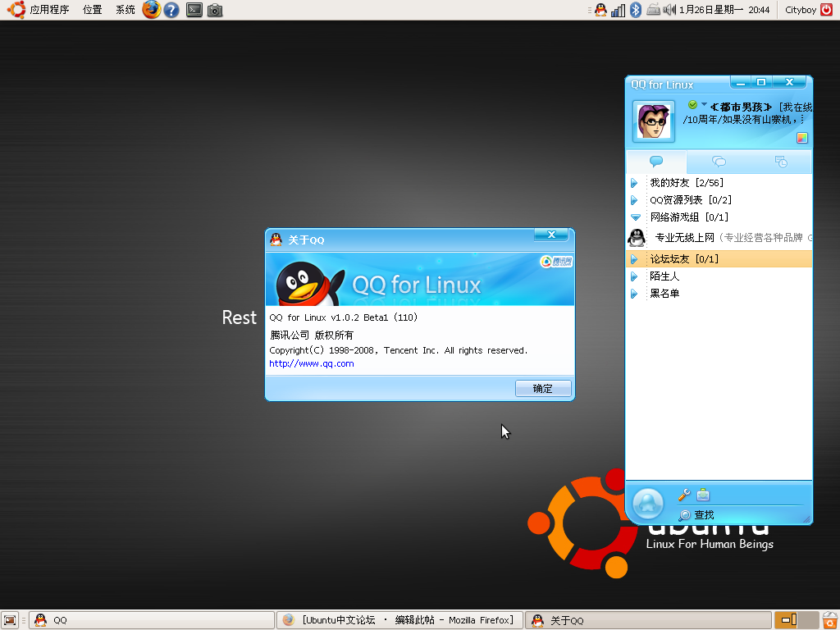Click the penguin icon in 关于QQ title bar
Viewport: 840px width, 630px height.
point(276,240)
